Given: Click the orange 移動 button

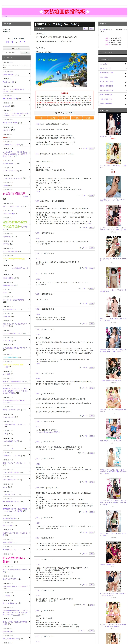Looking at the screenshot, I should pyautogui.click(x=53, y=118).
